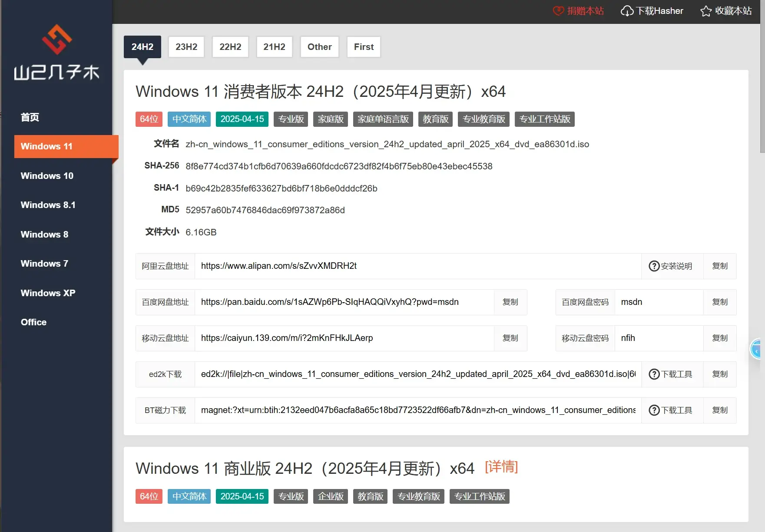Viewport: 765px width, 532px height.
Task: Click the msdn password field
Action: [x=659, y=302]
